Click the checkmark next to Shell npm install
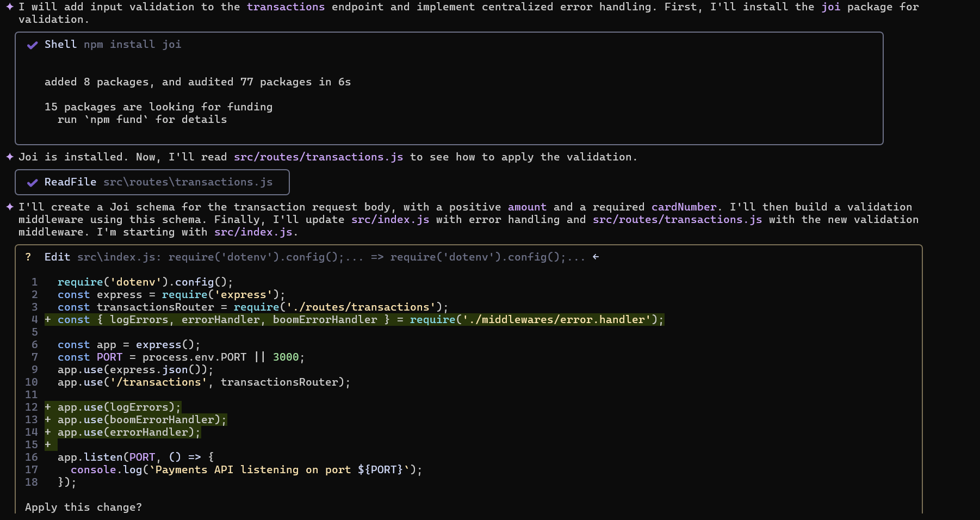The width and height of the screenshot is (980, 520). click(x=33, y=45)
